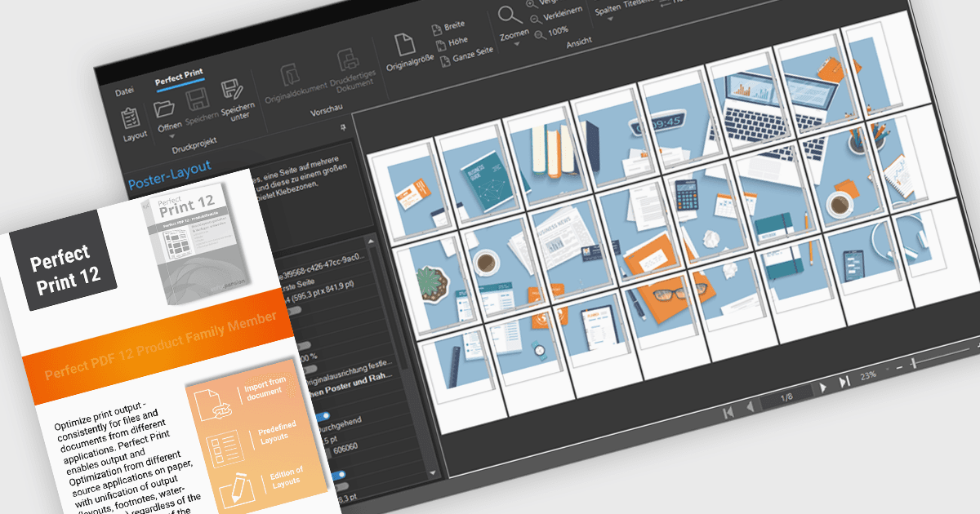This screenshot has width=980, height=514.
Task: Open the Datei menu
Action: [x=124, y=91]
